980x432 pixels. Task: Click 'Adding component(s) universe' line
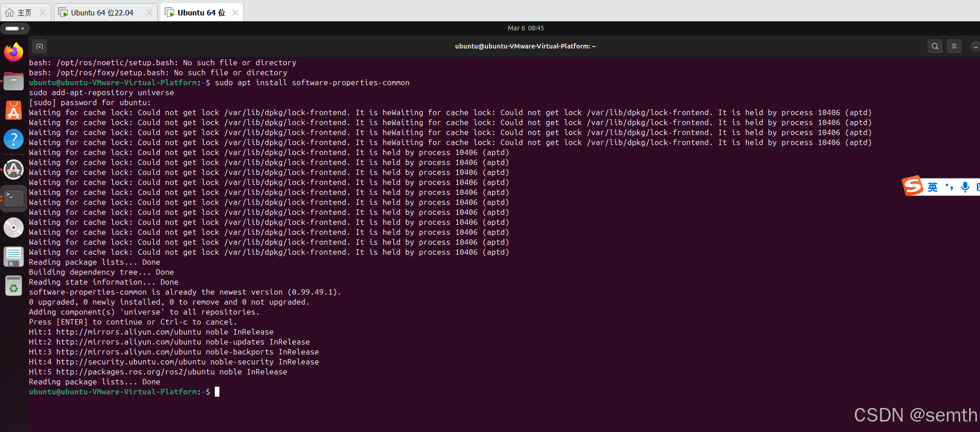pos(144,312)
